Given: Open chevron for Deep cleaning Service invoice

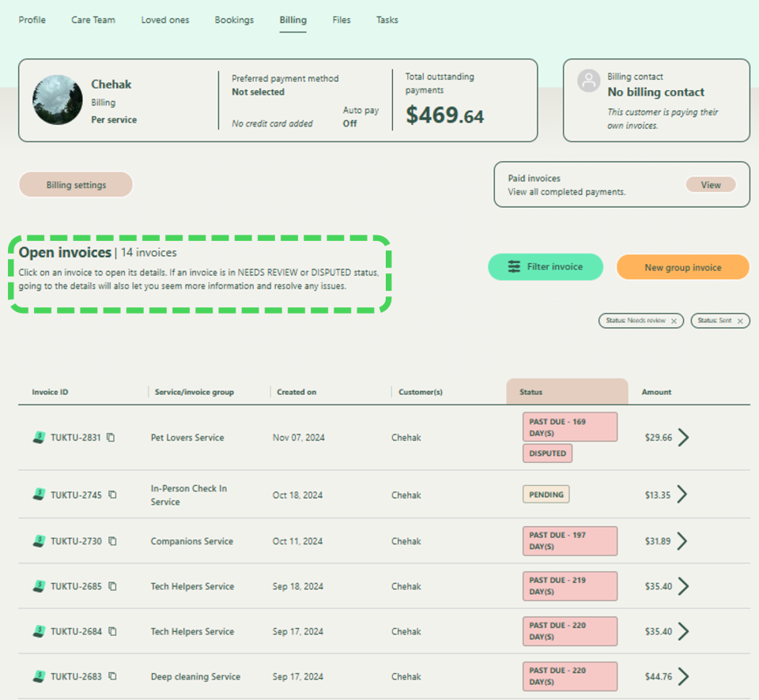Looking at the screenshot, I should [x=683, y=676].
